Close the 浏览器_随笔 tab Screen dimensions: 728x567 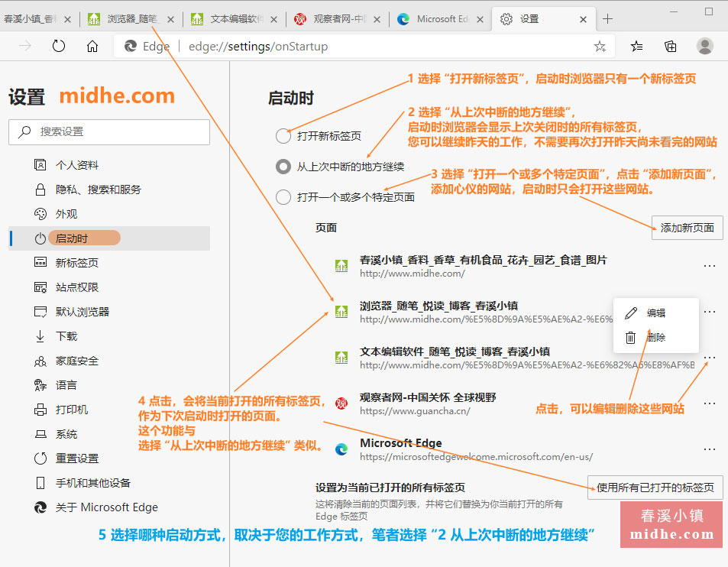170,20
